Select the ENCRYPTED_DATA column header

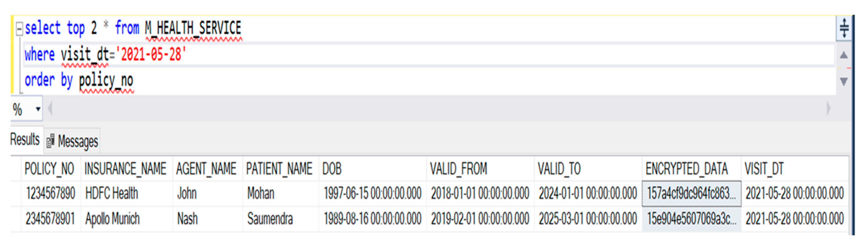(691, 168)
